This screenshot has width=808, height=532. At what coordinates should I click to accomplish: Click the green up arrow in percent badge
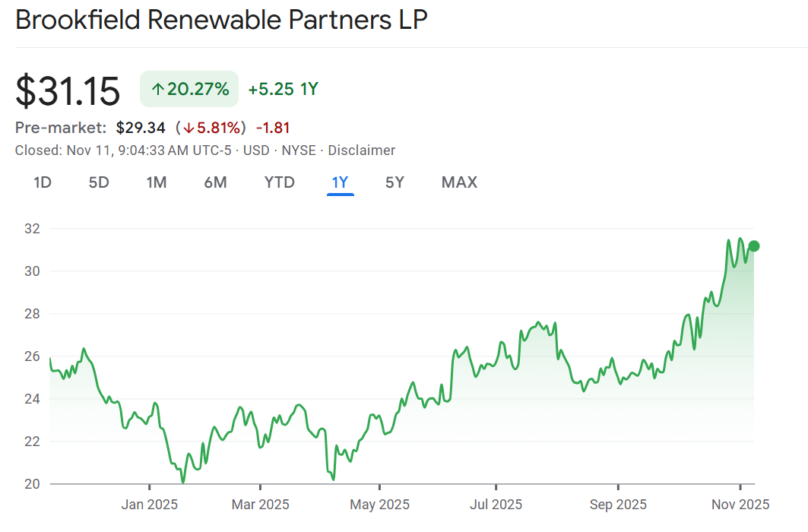pyautogui.click(x=157, y=90)
